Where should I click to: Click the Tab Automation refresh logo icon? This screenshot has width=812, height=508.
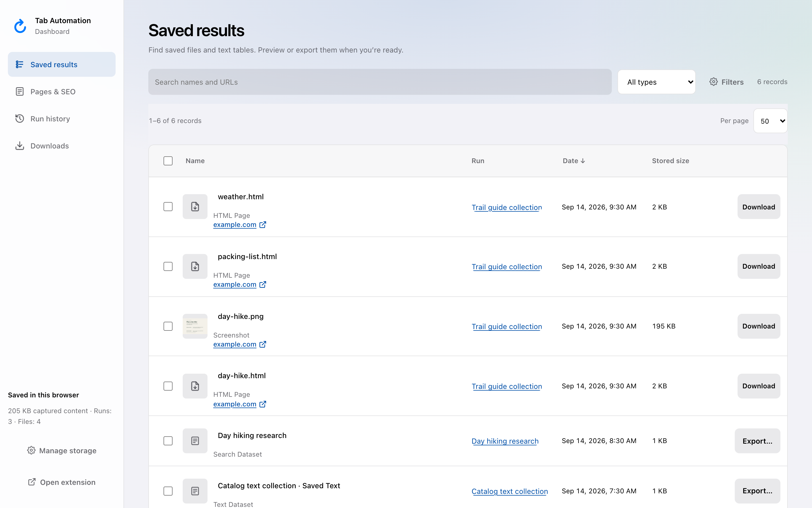point(20,26)
